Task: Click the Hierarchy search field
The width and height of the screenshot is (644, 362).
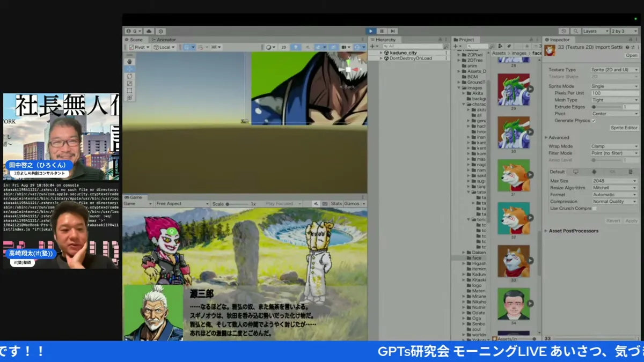Action: pos(412,47)
